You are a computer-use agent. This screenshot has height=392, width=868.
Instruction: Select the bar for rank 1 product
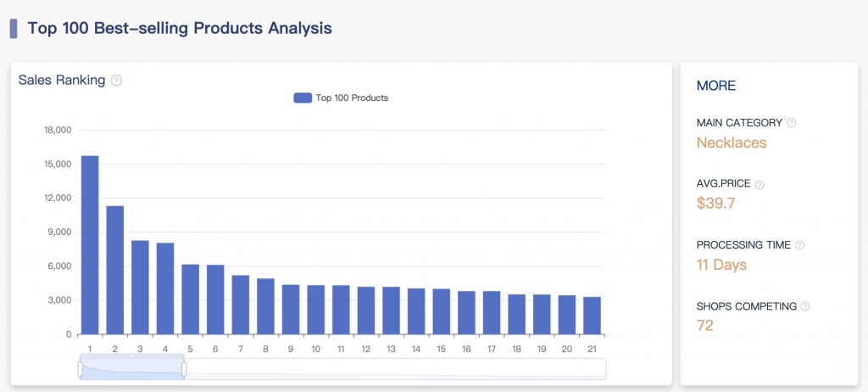[x=90, y=246]
